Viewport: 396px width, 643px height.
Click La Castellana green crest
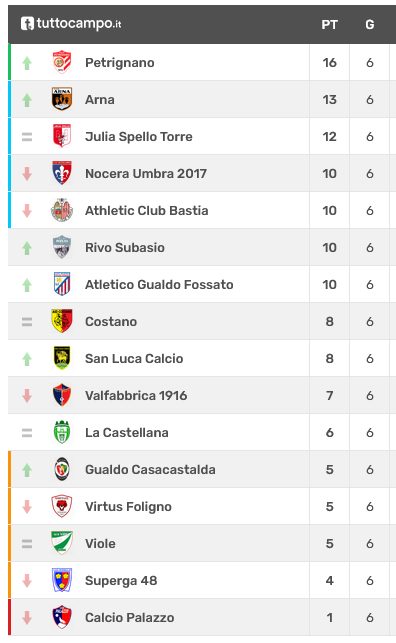(x=62, y=432)
